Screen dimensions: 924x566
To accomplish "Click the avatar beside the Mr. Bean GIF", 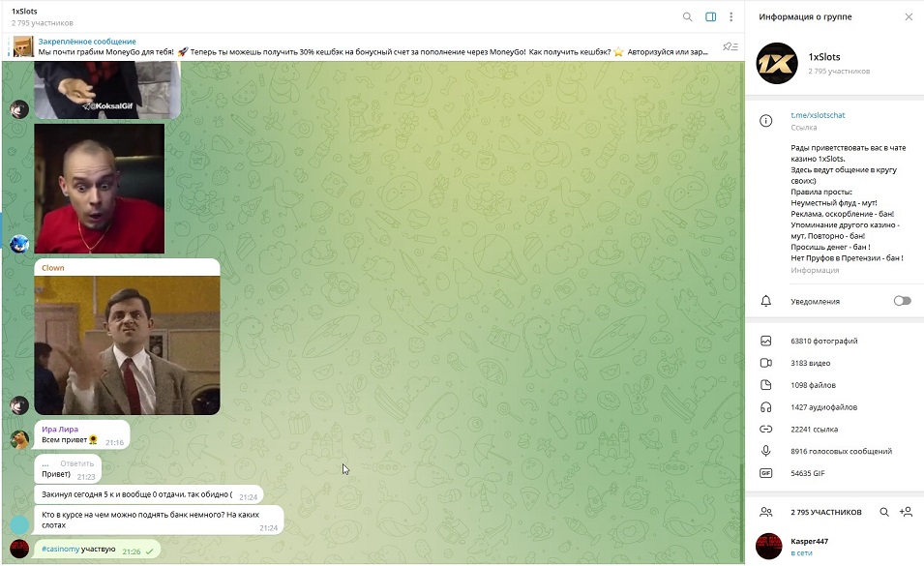I will point(19,405).
